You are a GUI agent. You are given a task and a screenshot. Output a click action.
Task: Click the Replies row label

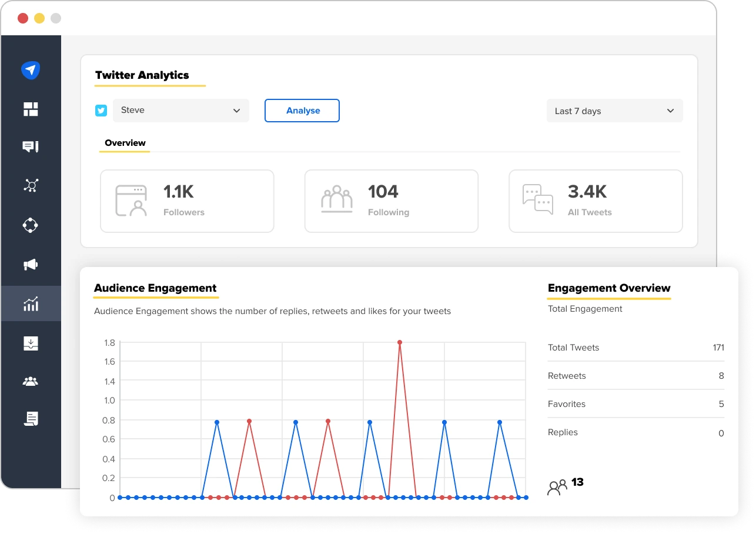563,432
